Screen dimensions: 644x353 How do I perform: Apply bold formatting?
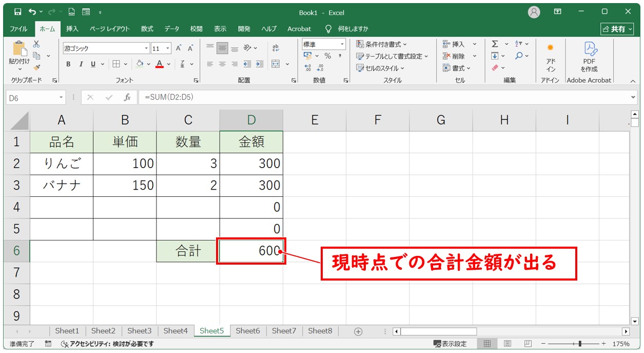click(68, 64)
